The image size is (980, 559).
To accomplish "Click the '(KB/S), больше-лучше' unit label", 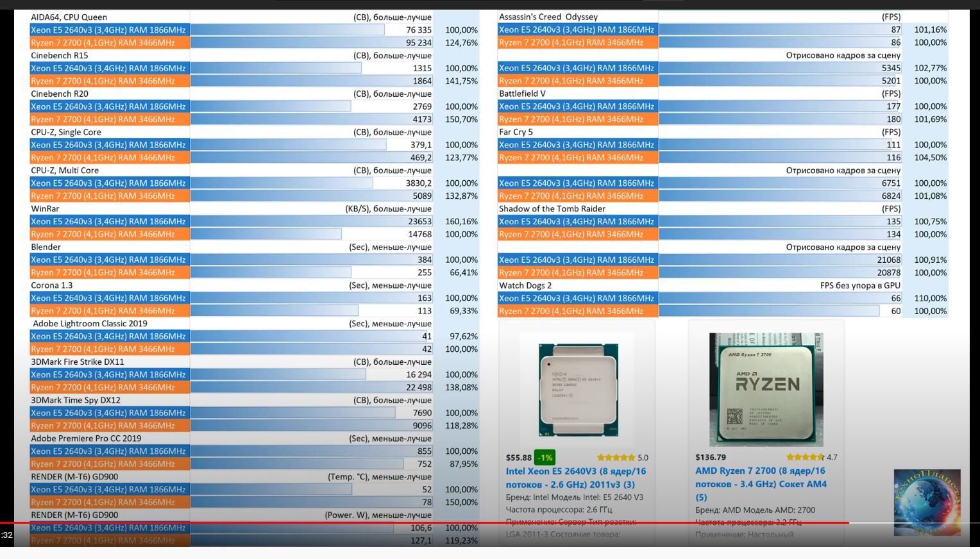I will 389,209.
